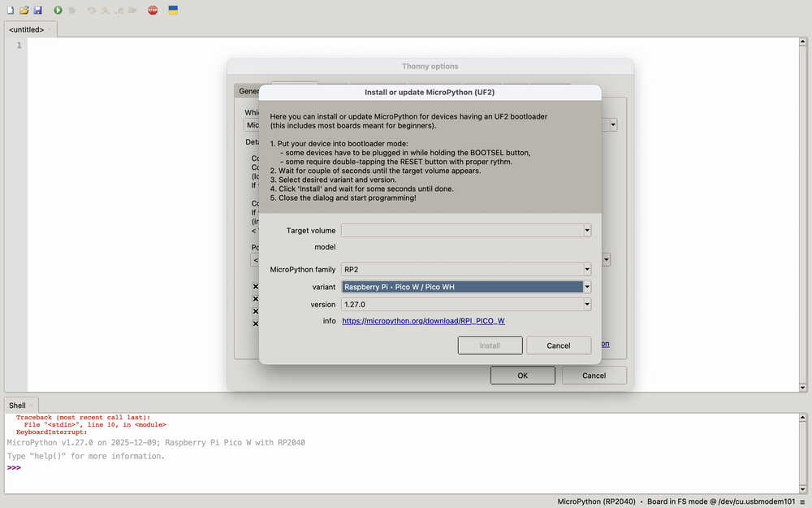Stop/Restart the backend using the red stop icon
Viewport: 812px width, 508px height.
pyautogui.click(x=152, y=10)
